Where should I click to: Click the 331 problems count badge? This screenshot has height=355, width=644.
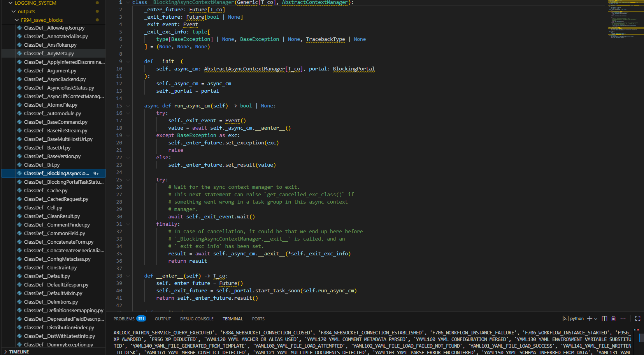coord(141,319)
